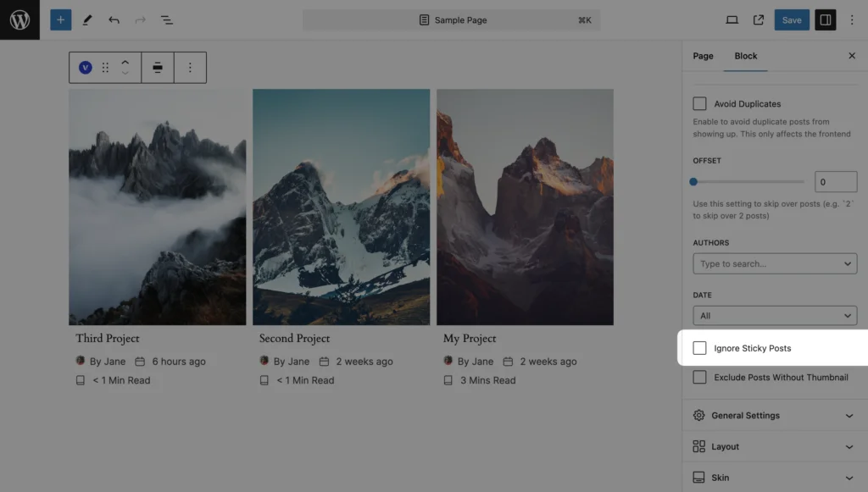Open the desktop preview view icon
This screenshot has width=868, height=492.
pyautogui.click(x=732, y=20)
